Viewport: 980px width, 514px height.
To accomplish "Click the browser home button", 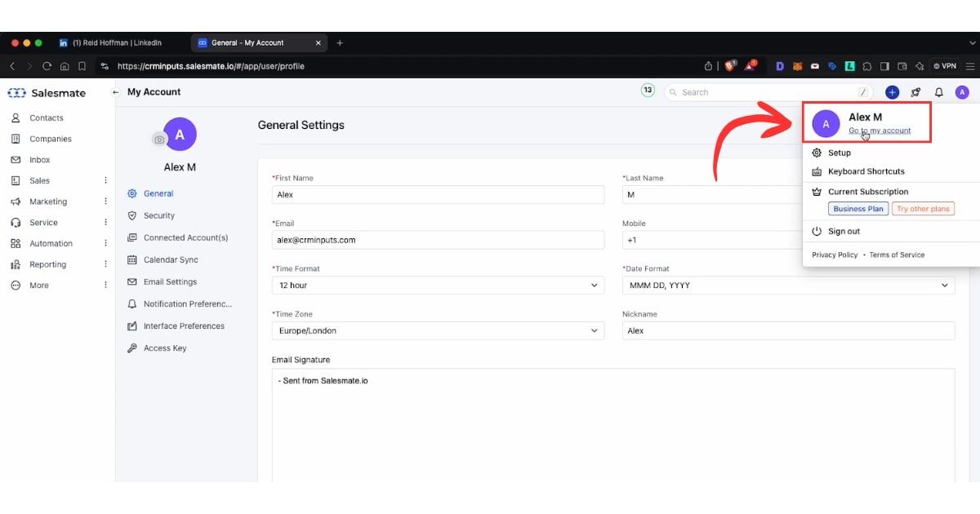I will click(65, 66).
